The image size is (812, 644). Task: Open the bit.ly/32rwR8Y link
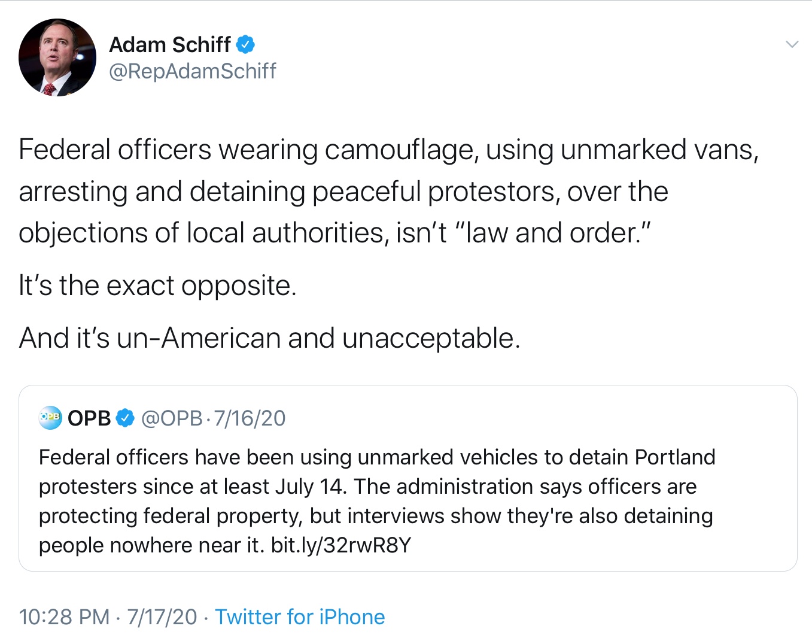[341, 545]
